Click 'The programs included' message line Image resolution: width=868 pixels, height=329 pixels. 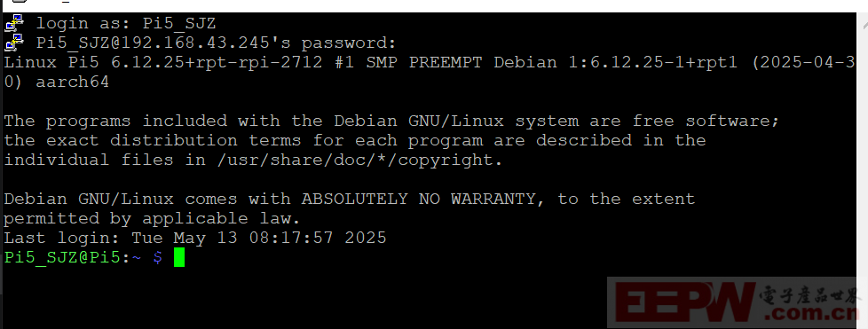point(391,121)
